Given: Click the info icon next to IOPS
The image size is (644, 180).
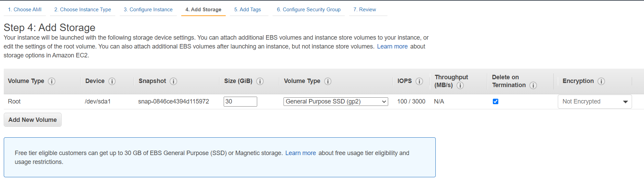Looking at the screenshot, I should click(419, 81).
